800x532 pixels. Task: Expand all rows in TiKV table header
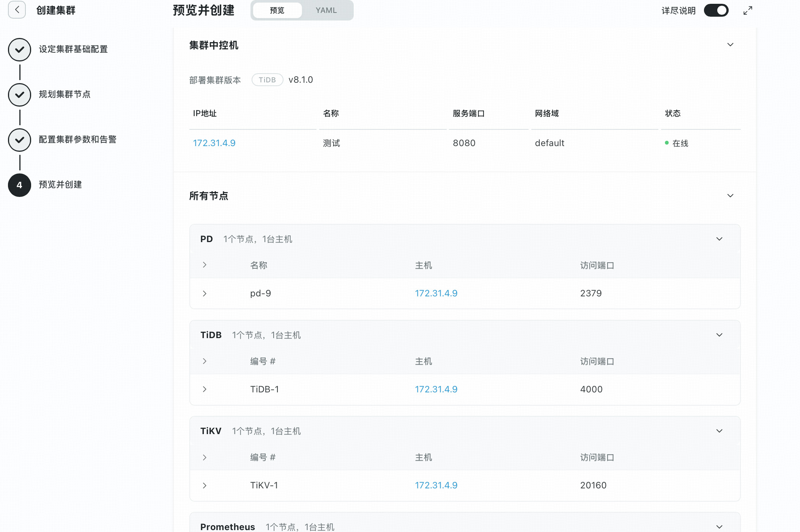(x=205, y=457)
